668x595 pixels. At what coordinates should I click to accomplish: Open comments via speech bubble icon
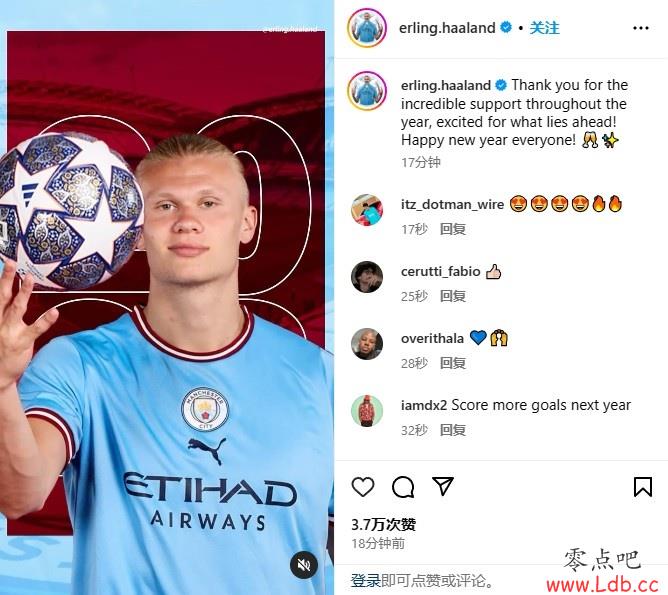pyautogui.click(x=403, y=487)
